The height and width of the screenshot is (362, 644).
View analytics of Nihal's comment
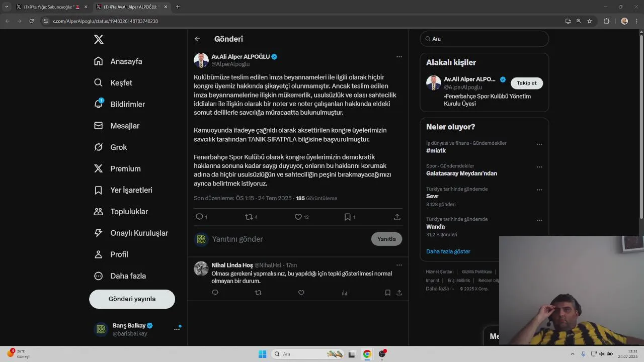[345, 293]
